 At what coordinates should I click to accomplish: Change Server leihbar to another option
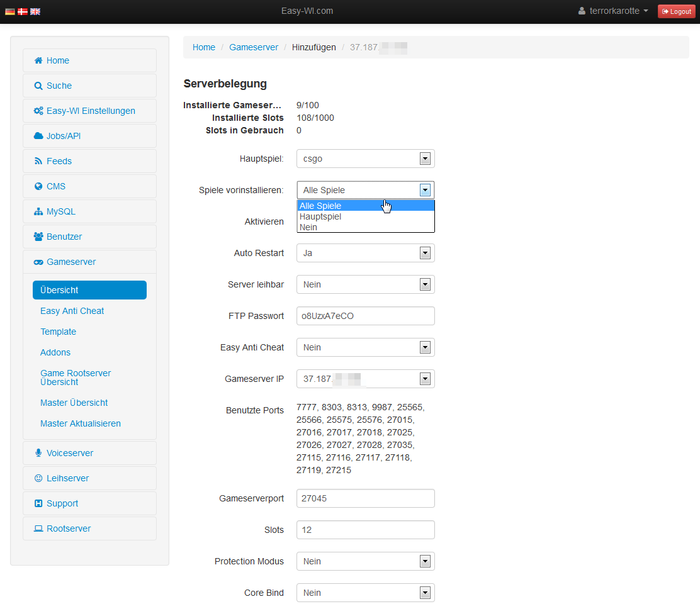coord(426,284)
